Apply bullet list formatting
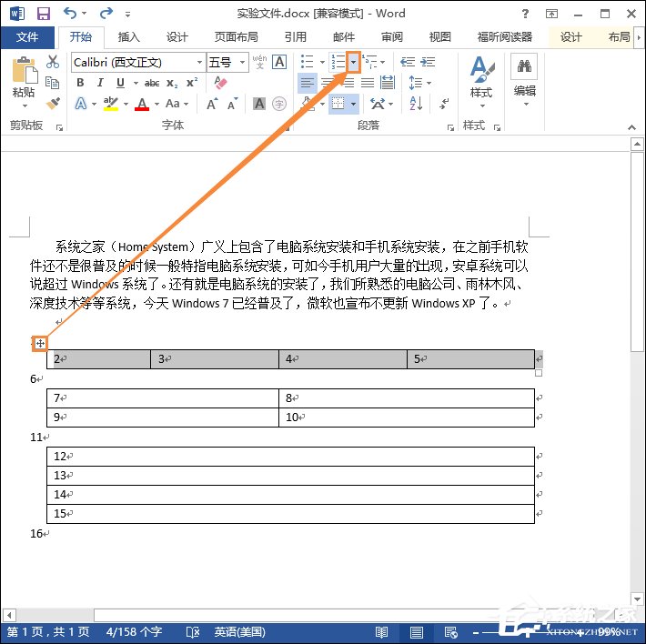 click(307, 62)
